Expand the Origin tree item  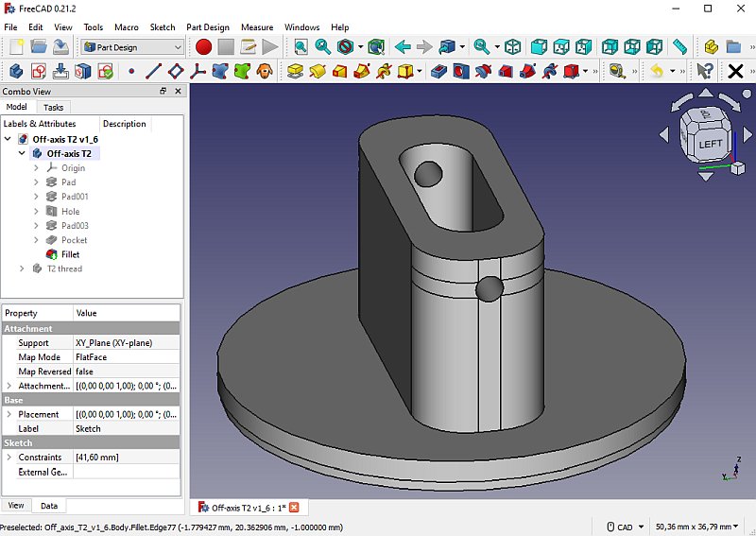[36, 168]
